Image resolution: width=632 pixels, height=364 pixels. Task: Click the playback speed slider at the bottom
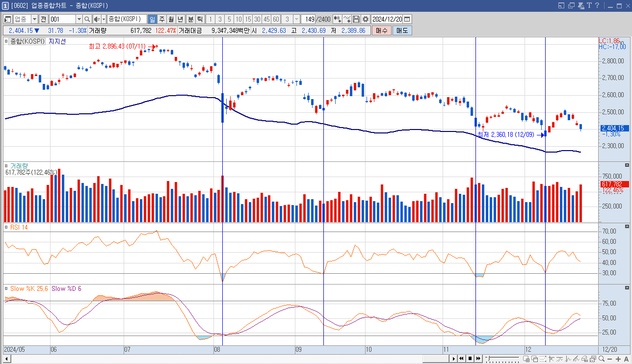502,359
